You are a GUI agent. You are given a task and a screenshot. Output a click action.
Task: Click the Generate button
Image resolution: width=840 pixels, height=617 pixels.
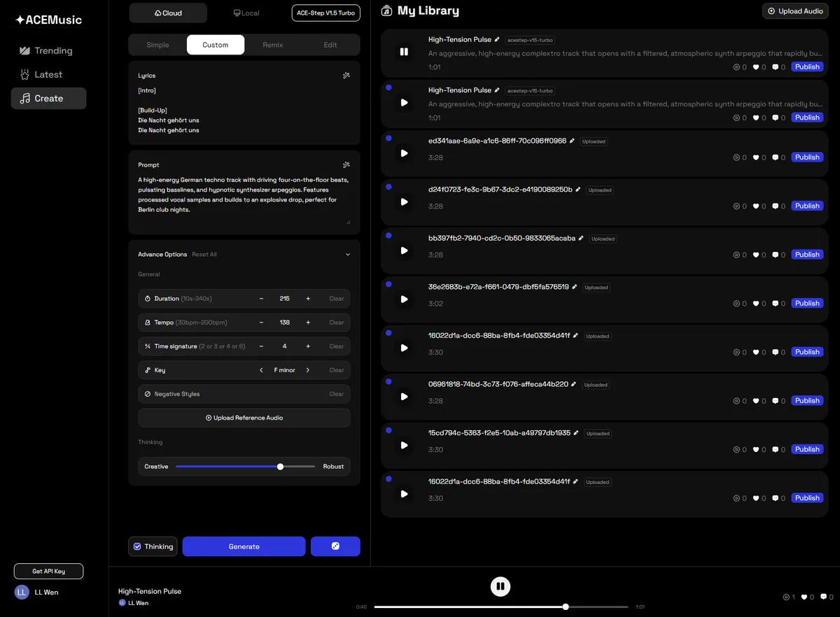tap(244, 546)
